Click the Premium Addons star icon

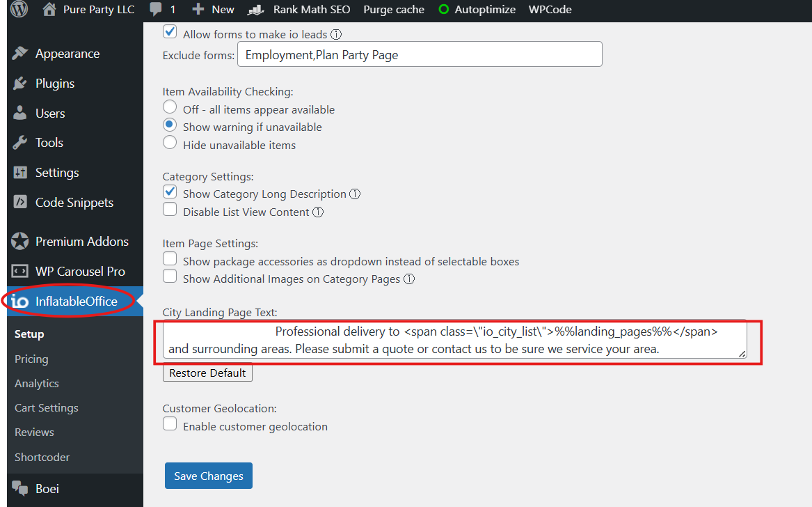[20, 242]
